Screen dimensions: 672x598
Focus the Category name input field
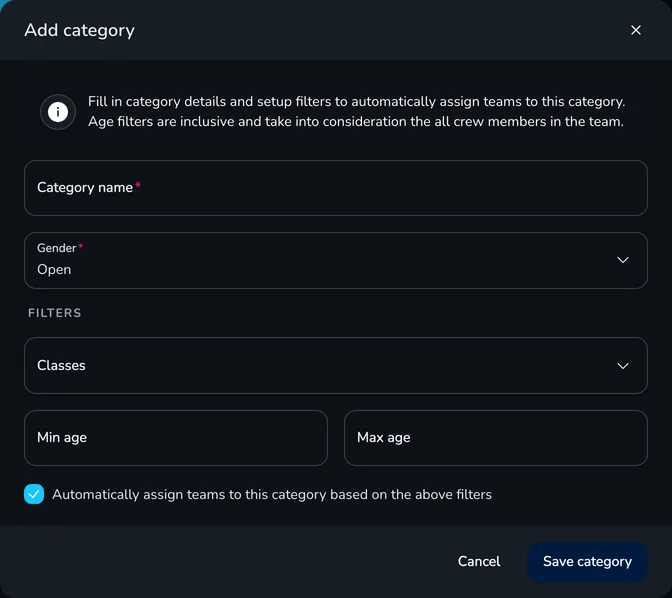336,188
